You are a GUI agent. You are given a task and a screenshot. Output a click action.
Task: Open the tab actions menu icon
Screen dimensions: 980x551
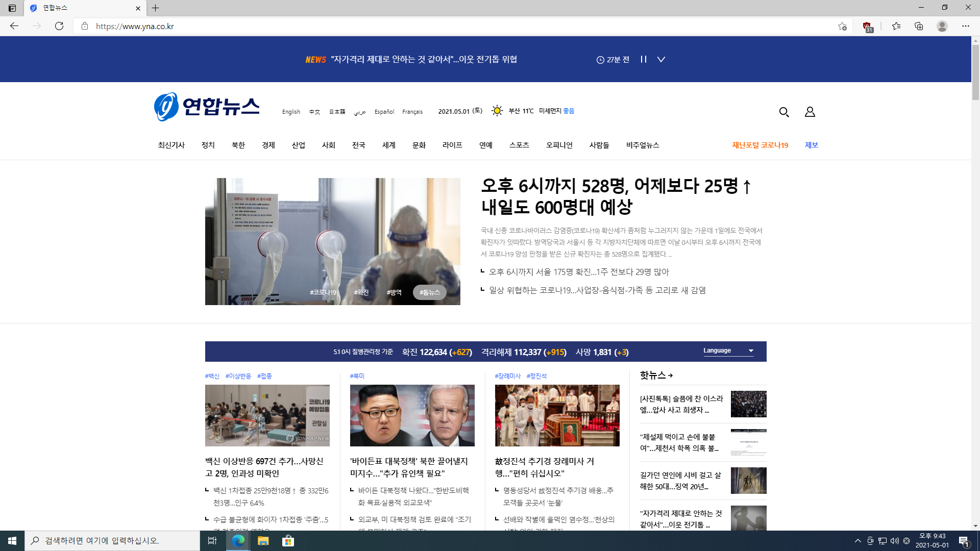12,8
